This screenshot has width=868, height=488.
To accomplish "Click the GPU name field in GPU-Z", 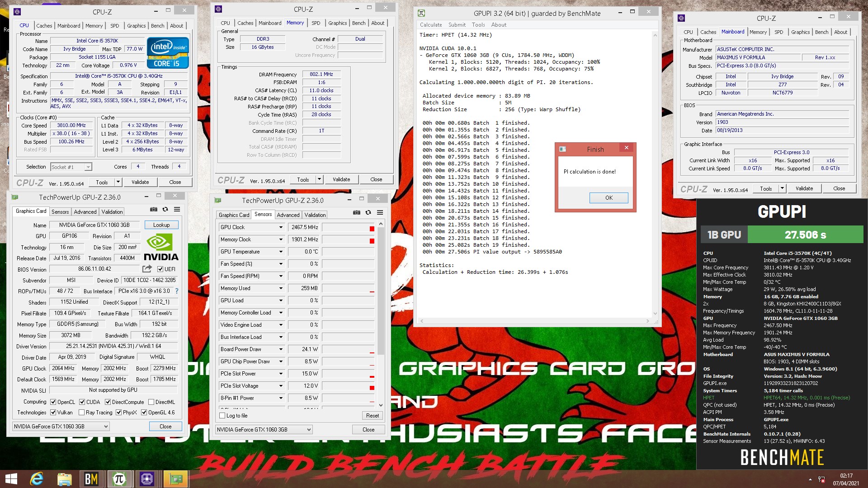I will coord(94,225).
